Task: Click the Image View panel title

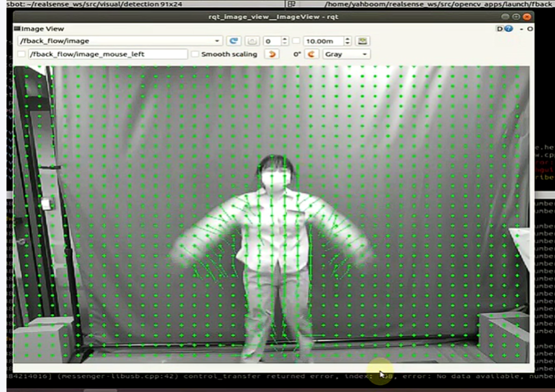Action: click(42, 29)
